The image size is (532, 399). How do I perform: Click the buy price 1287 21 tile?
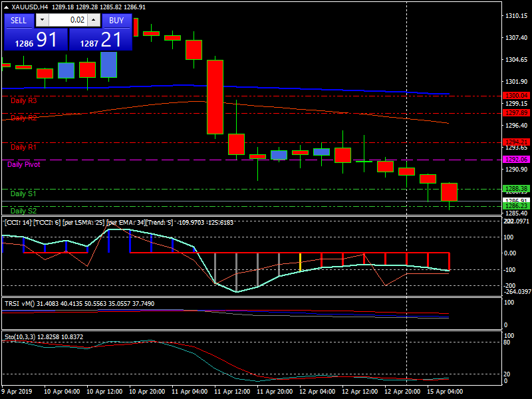[x=101, y=39]
